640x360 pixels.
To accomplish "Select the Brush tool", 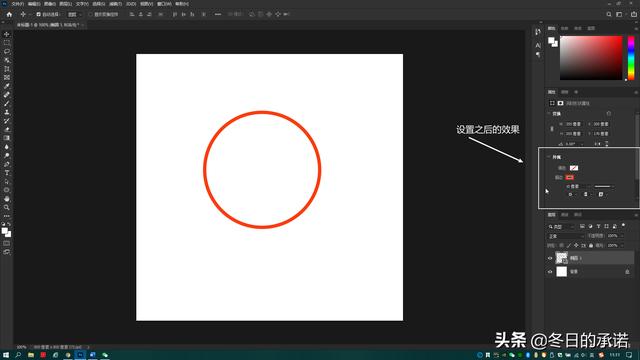I will point(7,103).
